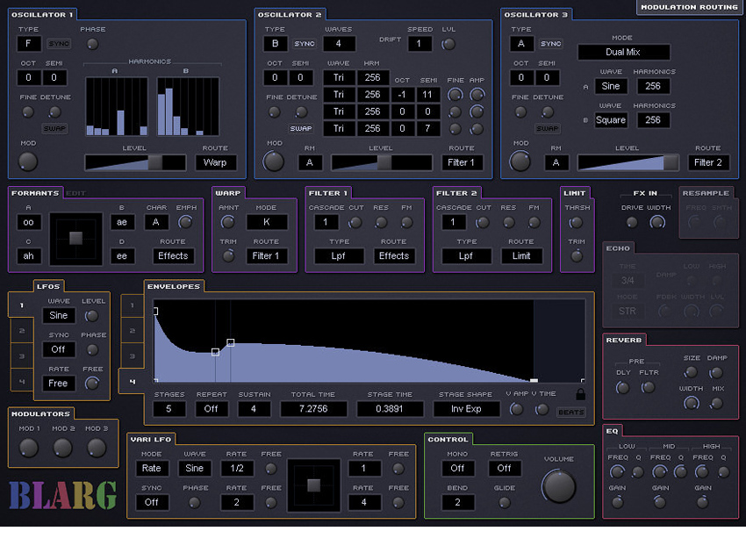Toggle Oscillator 3 Swap
The height and width of the screenshot is (560, 746).
point(547,128)
